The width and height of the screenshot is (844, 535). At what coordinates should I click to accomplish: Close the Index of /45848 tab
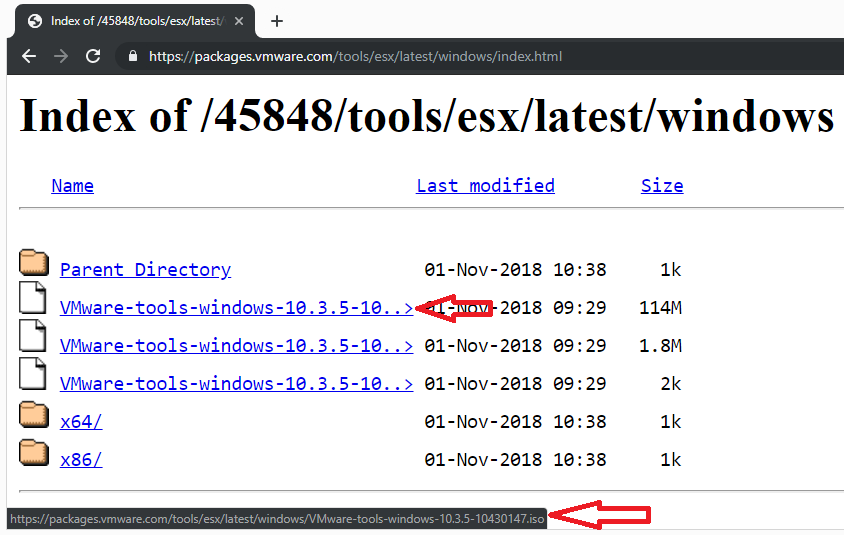[239, 21]
